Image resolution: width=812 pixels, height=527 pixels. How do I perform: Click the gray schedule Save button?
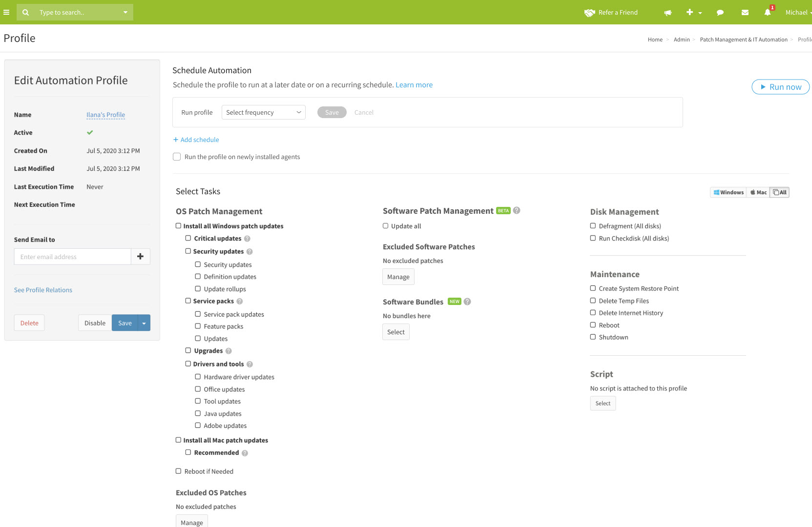(332, 112)
